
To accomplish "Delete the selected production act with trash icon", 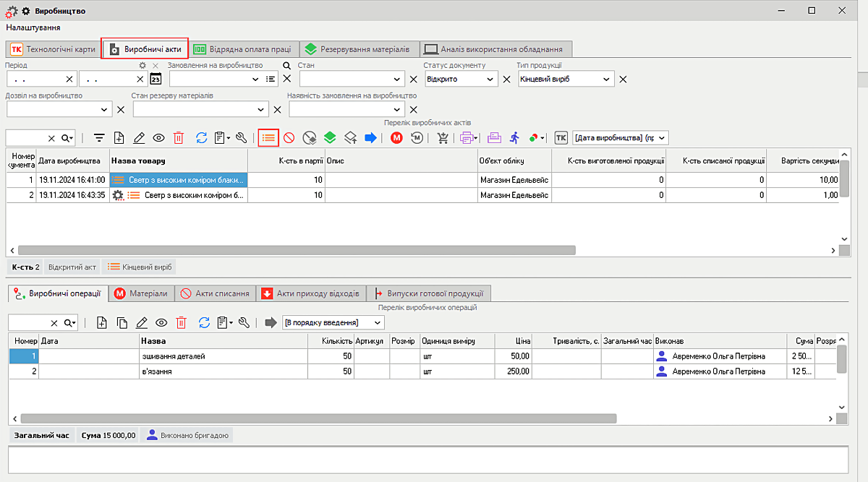I will 179,137.
